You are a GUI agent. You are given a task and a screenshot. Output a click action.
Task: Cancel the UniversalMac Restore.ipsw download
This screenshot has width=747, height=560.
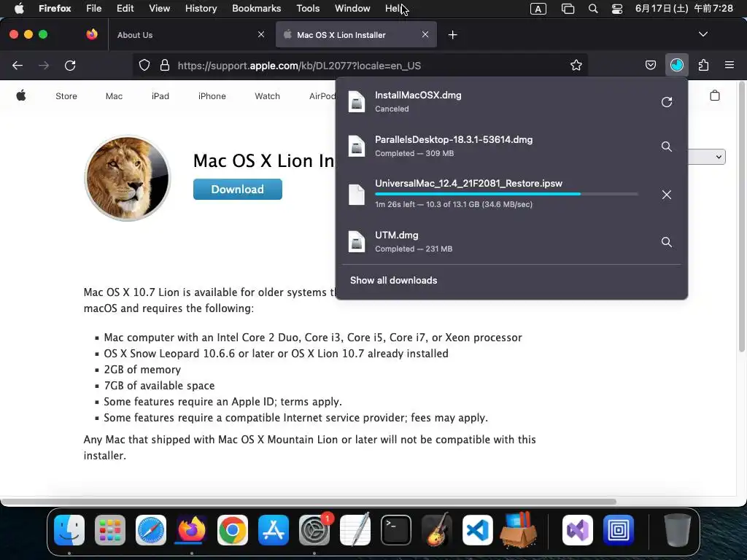pyautogui.click(x=667, y=195)
